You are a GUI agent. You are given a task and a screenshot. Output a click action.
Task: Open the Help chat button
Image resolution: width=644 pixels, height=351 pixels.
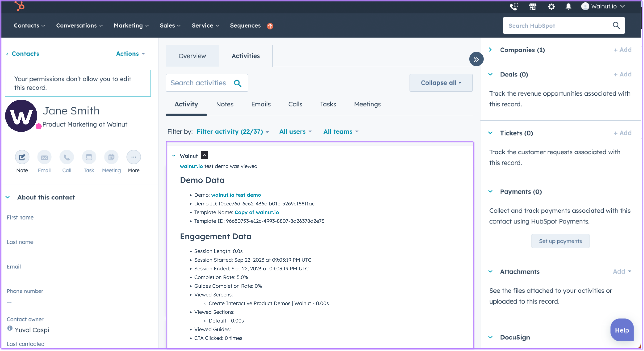622,330
